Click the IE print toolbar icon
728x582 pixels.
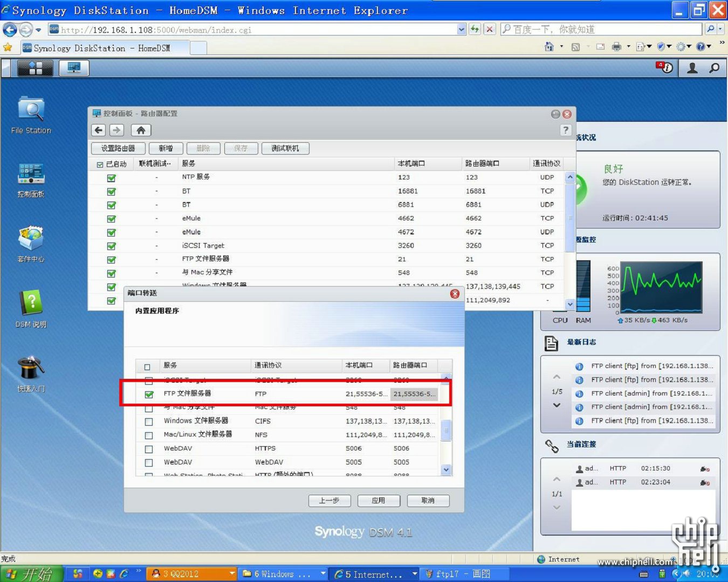click(x=616, y=47)
